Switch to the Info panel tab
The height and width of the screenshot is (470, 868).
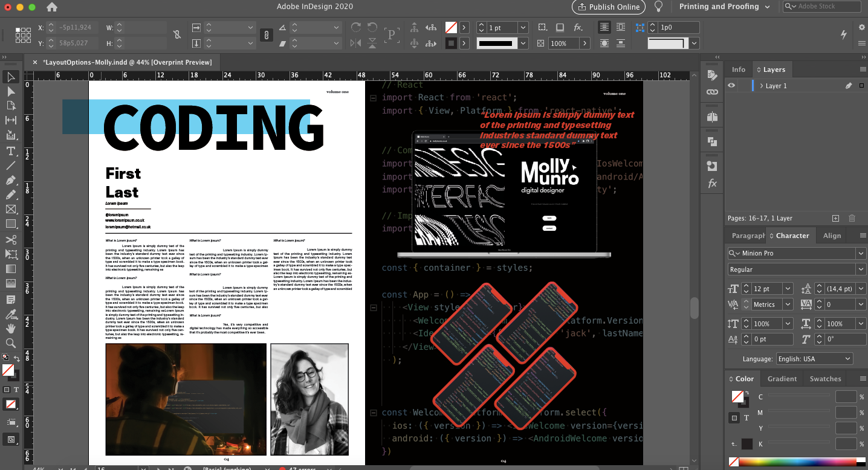(x=738, y=69)
